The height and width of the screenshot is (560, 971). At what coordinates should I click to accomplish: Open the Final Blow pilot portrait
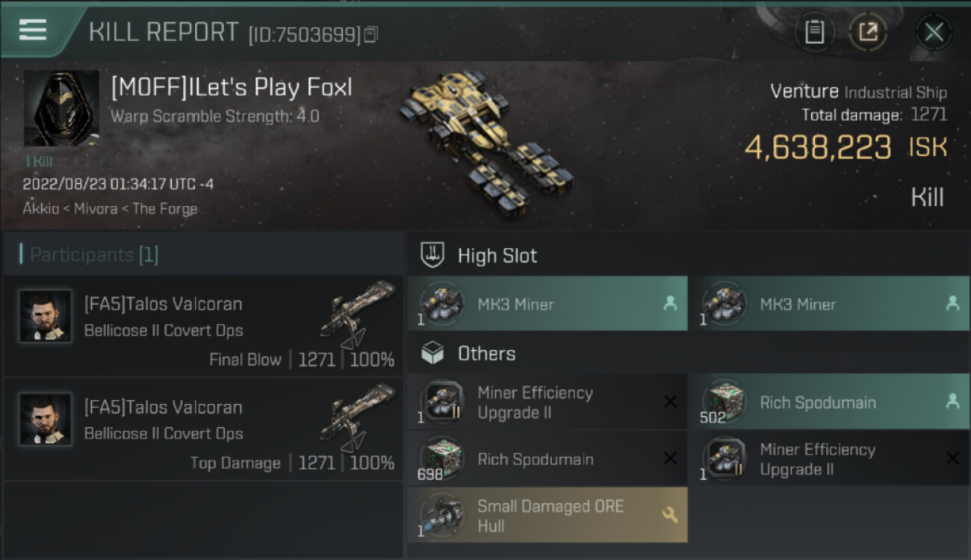[46, 316]
